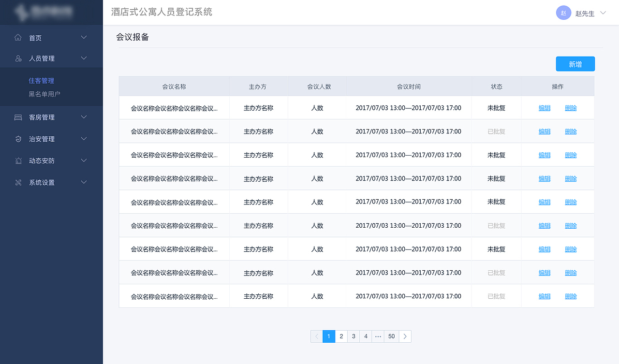Expand the 首页 menu chevron
The height and width of the screenshot is (364, 619).
pyautogui.click(x=84, y=38)
